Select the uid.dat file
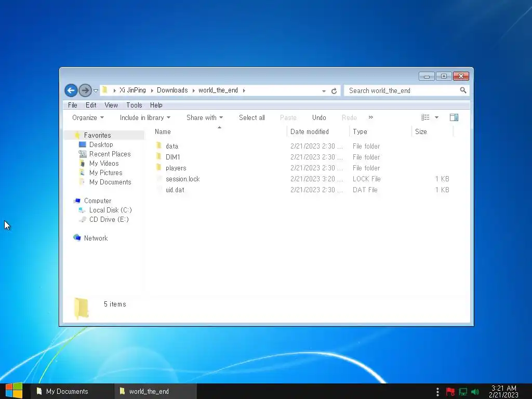The height and width of the screenshot is (399, 532). (175, 190)
